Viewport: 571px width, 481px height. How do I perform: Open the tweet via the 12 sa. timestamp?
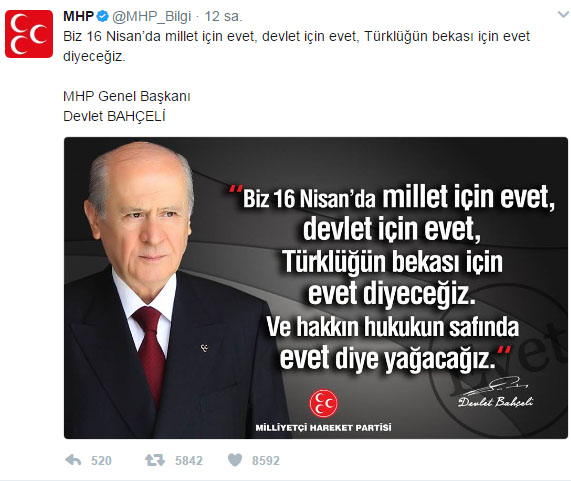223,16
